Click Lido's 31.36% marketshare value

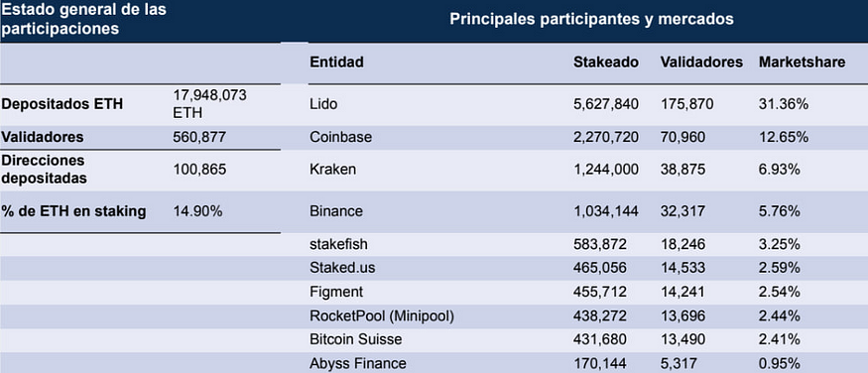click(x=784, y=103)
